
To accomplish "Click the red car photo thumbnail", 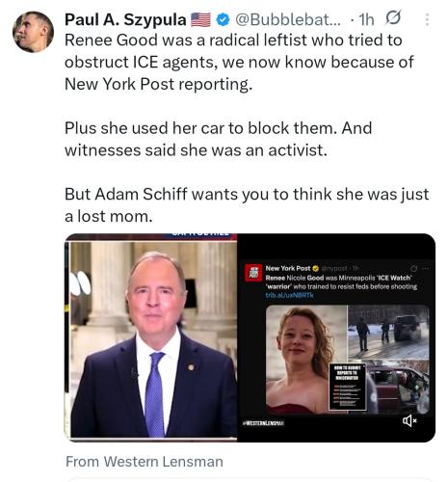I will click(398, 387).
